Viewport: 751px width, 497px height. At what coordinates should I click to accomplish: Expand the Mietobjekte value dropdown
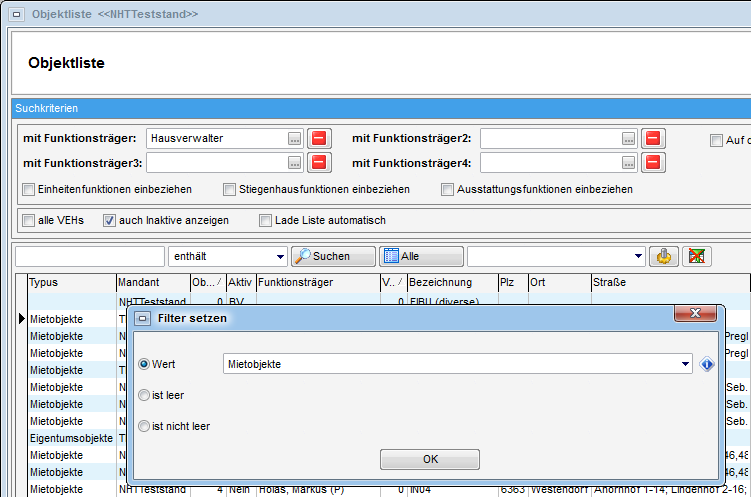click(x=684, y=364)
